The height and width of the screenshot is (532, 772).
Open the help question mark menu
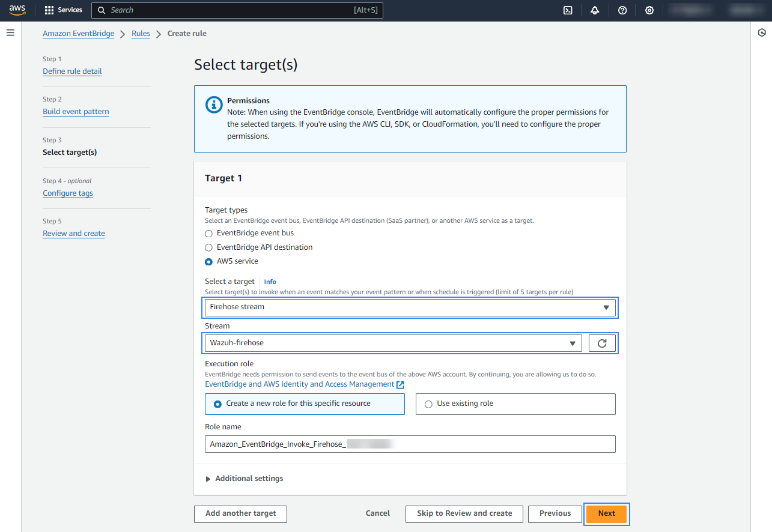[x=622, y=10]
